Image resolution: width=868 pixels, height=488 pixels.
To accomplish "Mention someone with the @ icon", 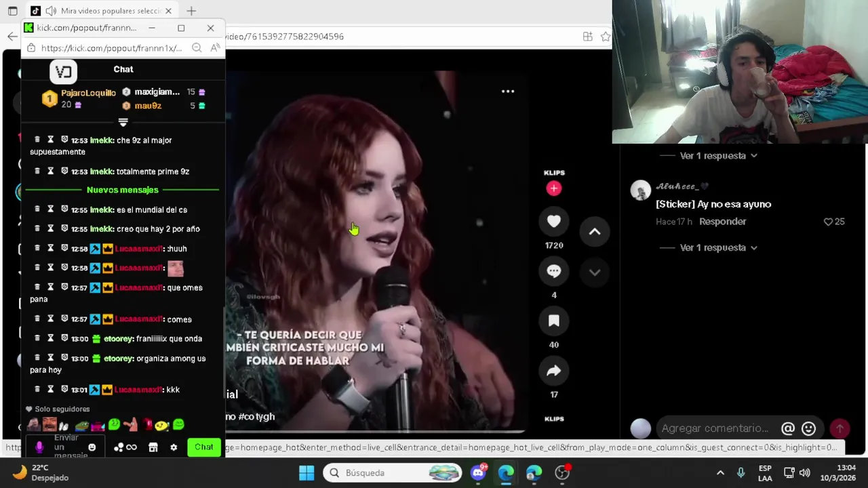I will (788, 428).
